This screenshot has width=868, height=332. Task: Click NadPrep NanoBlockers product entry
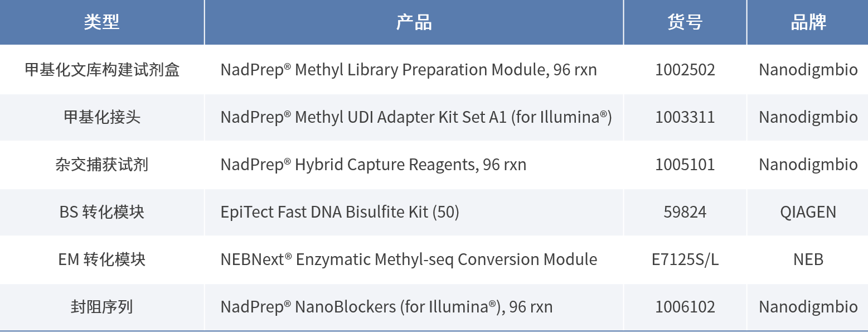[x=386, y=307]
